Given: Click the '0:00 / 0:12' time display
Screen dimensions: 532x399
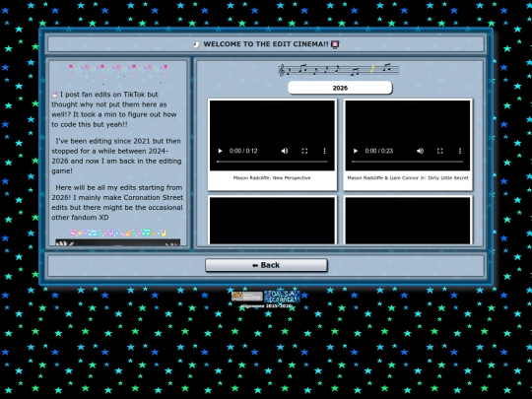Looking at the screenshot, I should [x=243, y=151].
